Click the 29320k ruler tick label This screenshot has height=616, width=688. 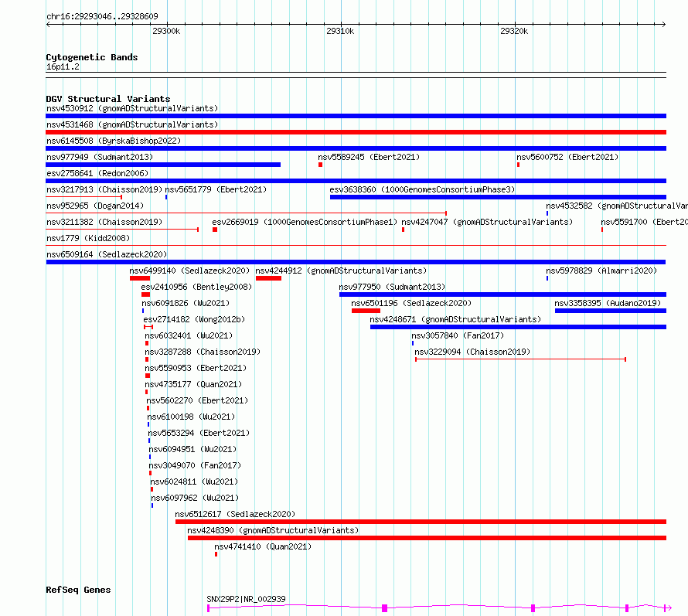click(514, 31)
